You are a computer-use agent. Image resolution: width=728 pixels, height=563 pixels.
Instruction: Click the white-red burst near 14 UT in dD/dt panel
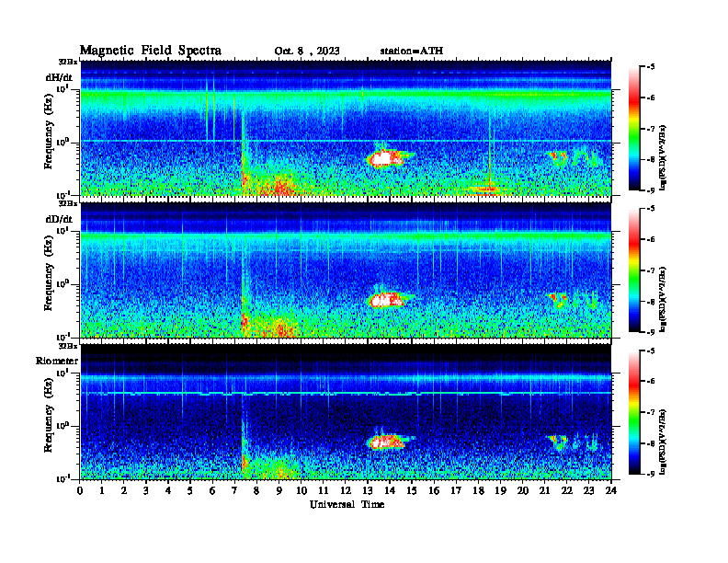click(x=387, y=300)
